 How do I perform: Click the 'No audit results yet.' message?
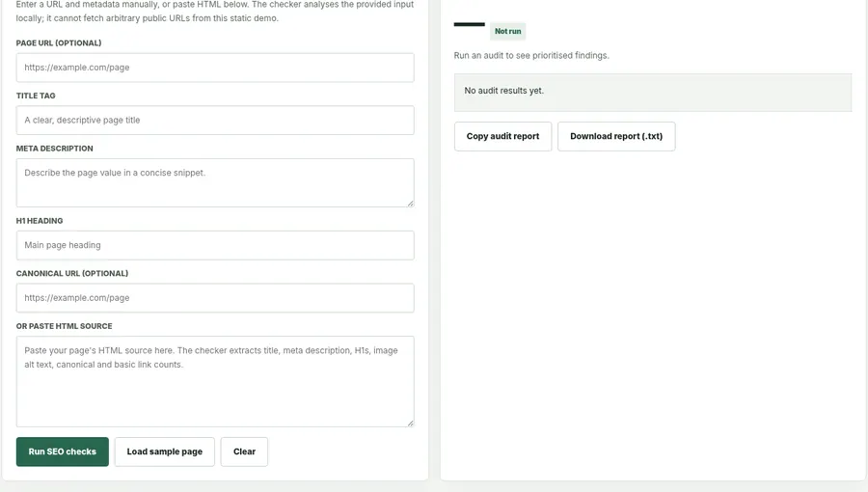(503, 91)
